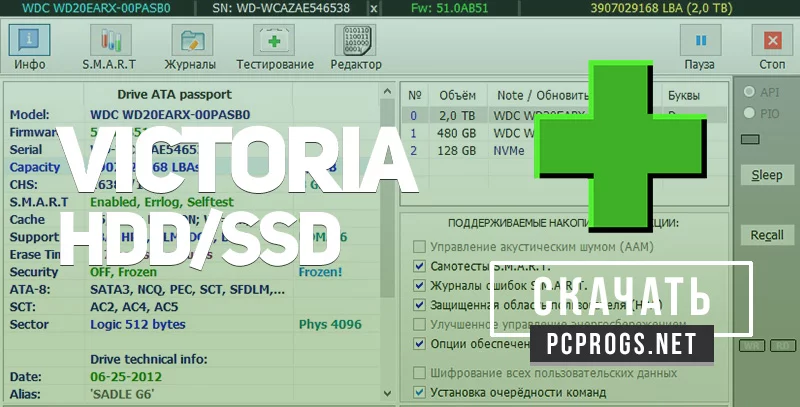
Task: Open Тестирование first-aid kit icon
Action: coord(273,40)
